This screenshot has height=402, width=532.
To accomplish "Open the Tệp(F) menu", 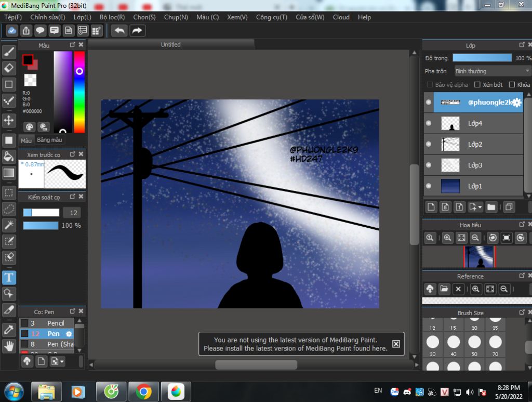I will (13, 17).
